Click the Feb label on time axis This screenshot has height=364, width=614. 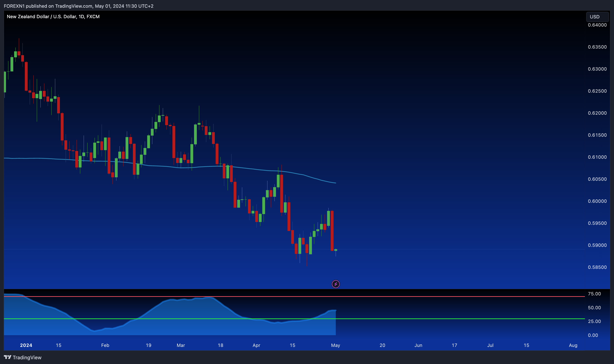[x=105, y=345]
